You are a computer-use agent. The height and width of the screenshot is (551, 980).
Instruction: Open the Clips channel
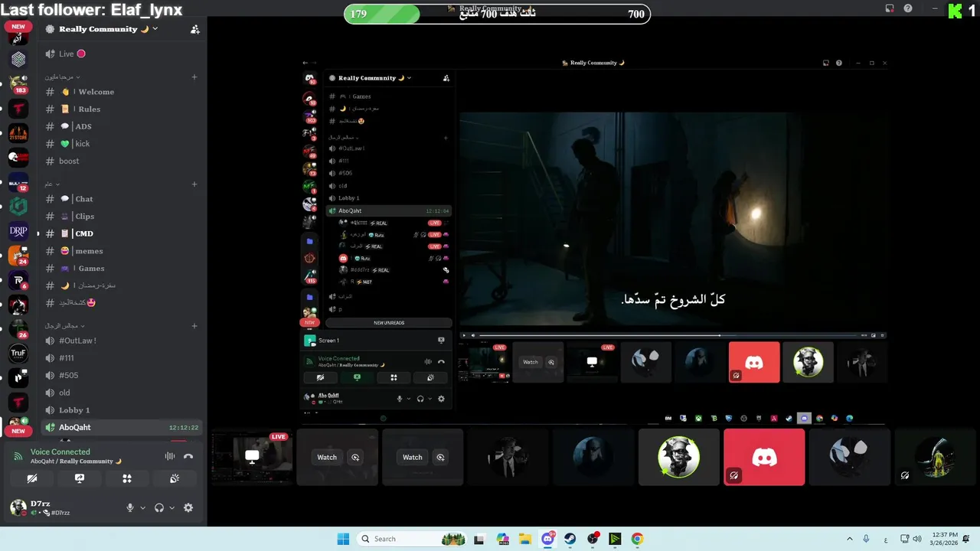click(x=122, y=217)
